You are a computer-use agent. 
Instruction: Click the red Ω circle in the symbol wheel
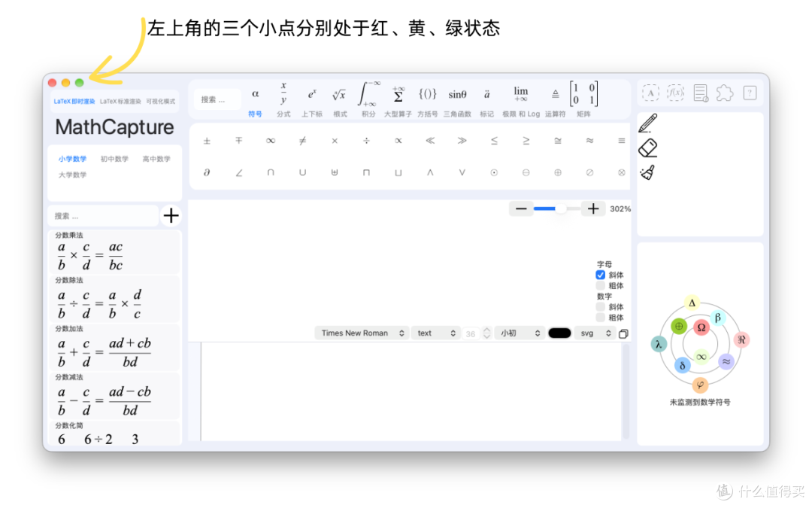click(x=701, y=327)
